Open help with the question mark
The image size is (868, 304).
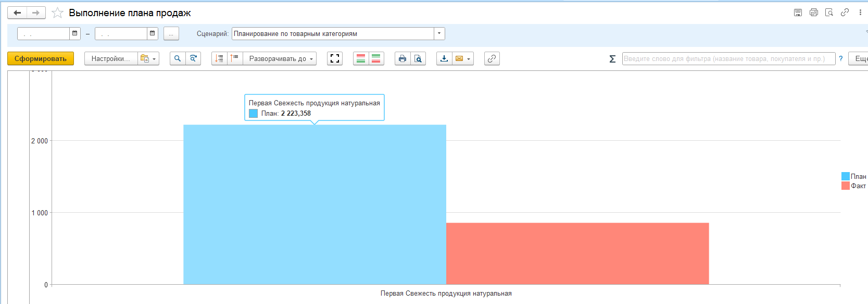coord(840,58)
